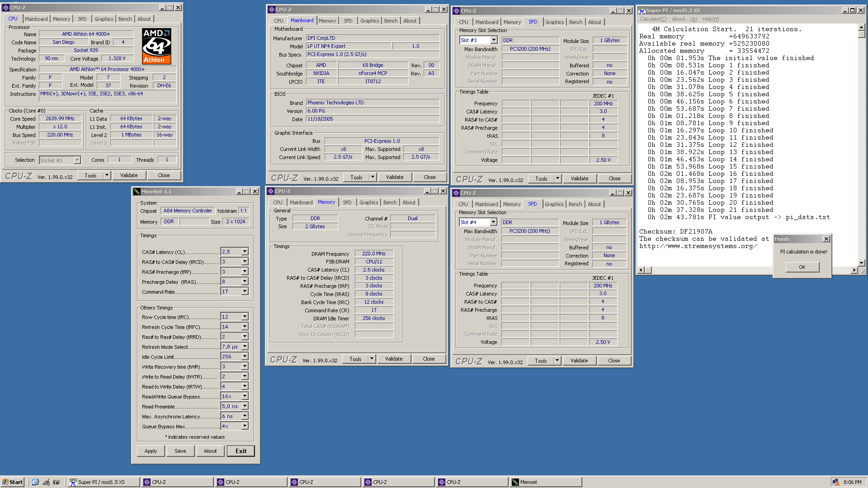
Task: Open Read/Write Queue Bypass dropdown
Action: [x=245, y=396]
